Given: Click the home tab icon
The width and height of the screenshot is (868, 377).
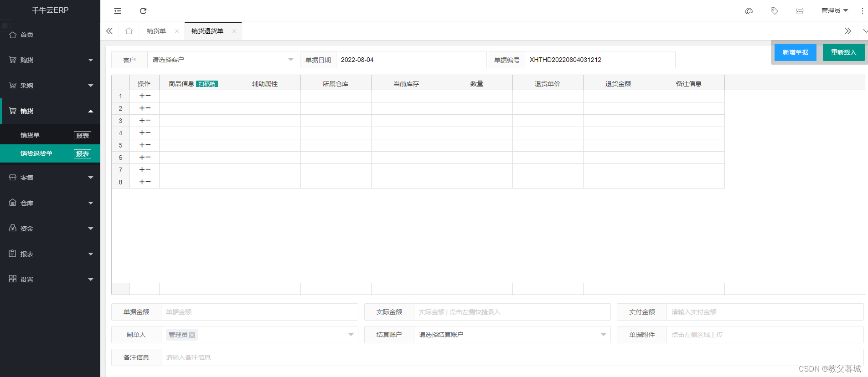Looking at the screenshot, I should click(x=129, y=31).
